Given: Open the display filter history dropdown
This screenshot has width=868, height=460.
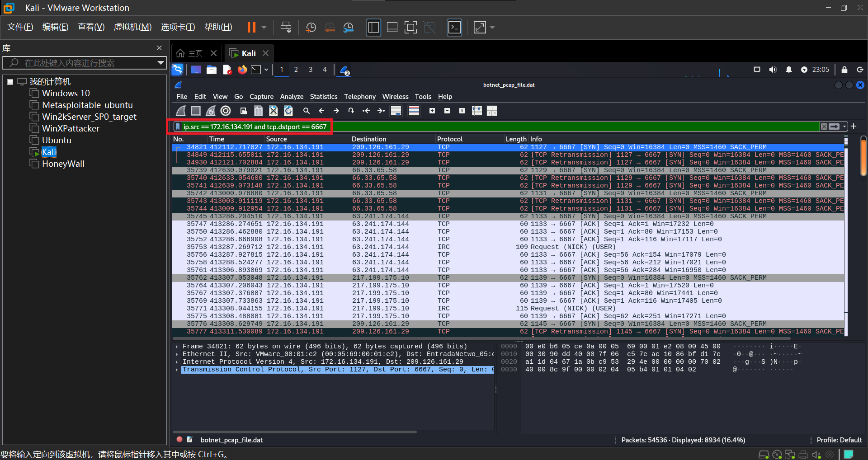Looking at the screenshot, I should click(x=844, y=127).
